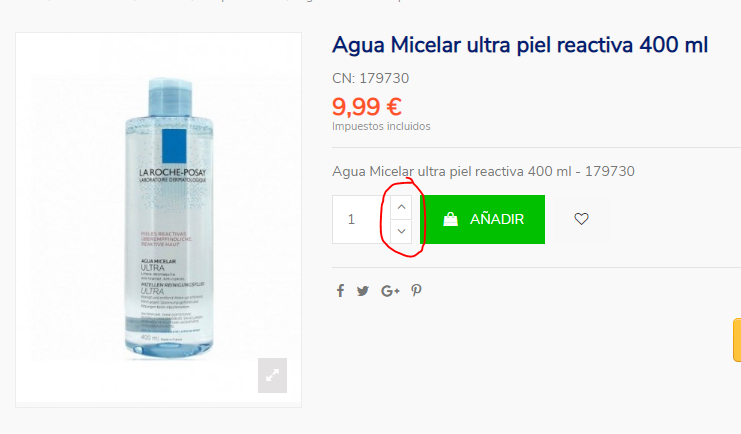Open fullscreen image zoom icon
Viewport: 741px width, 434px height.
tap(272, 375)
